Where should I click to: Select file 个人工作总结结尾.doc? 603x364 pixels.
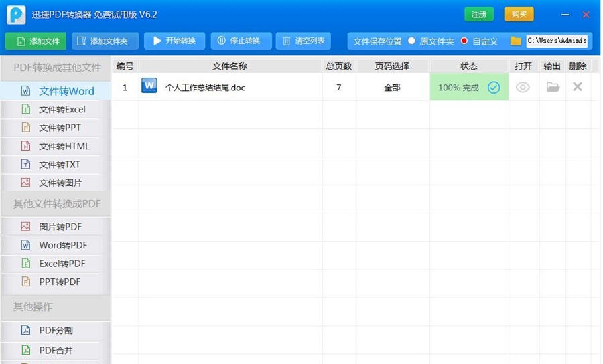[x=205, y=88]
